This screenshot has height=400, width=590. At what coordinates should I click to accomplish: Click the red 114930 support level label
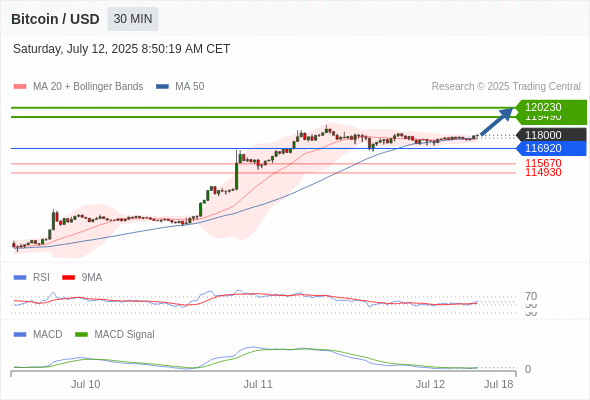tap(543, 172)
